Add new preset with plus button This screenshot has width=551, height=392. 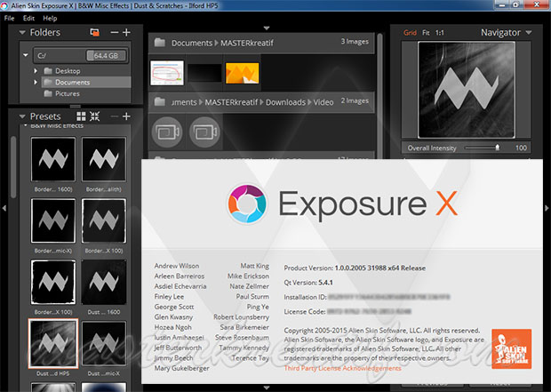pyautogui.click(x=126, y=116)
